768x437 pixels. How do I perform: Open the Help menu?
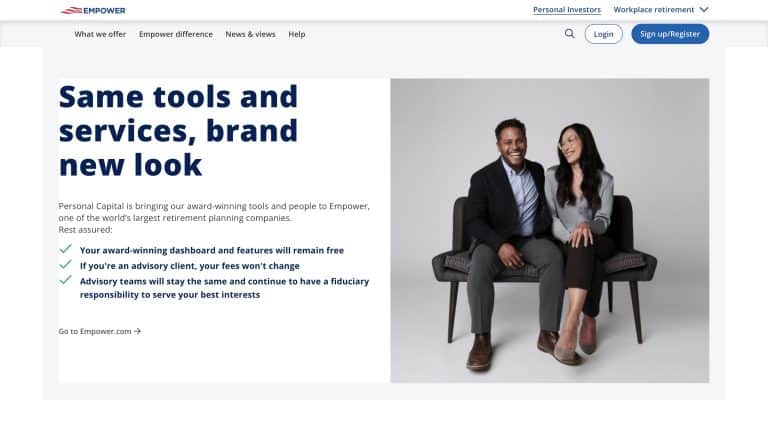(297, 34)
